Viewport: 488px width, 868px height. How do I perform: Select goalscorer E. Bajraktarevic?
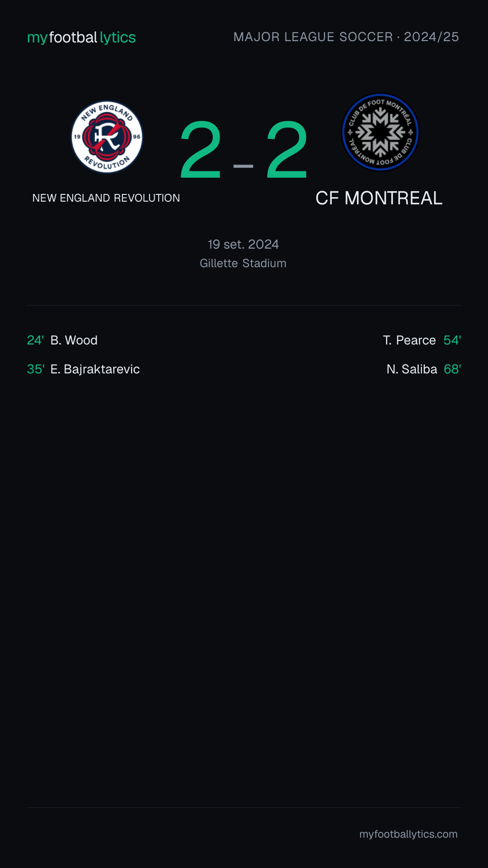[95, 369]
